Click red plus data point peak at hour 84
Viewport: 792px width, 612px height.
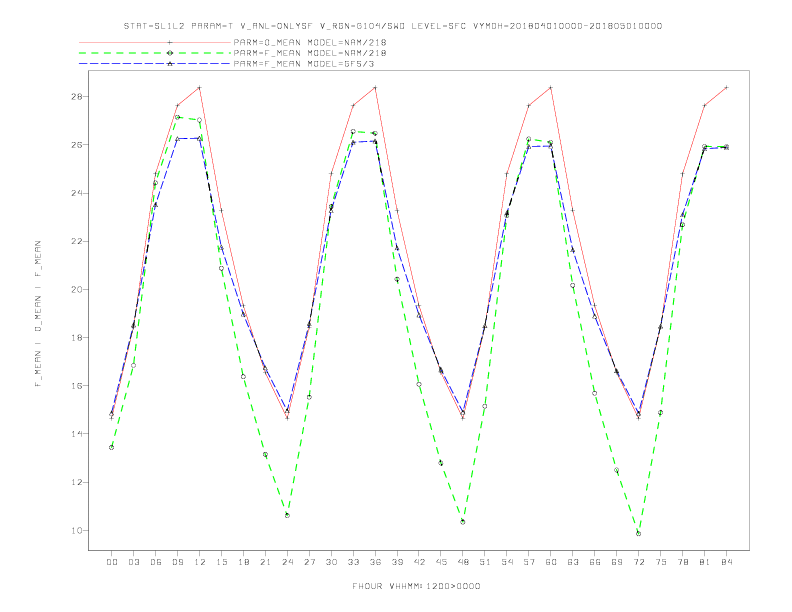tap(726, 88)
